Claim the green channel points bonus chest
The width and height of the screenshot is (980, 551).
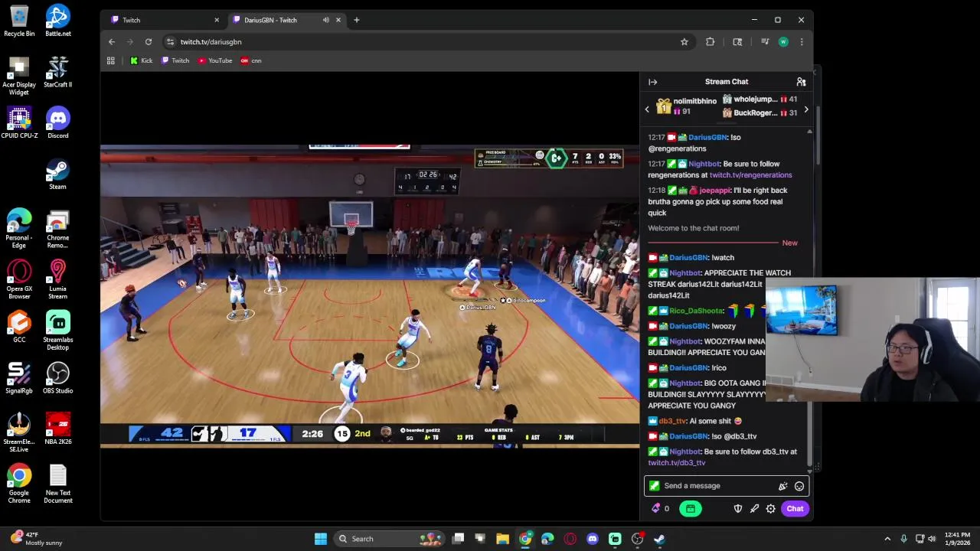[690, 508]
